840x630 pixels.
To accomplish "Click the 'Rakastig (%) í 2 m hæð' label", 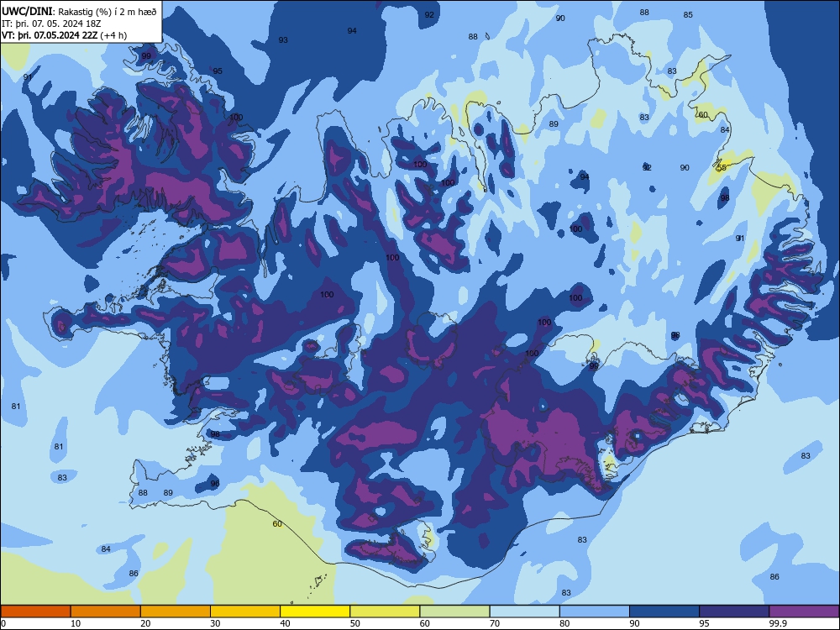I will click(108, 12).
